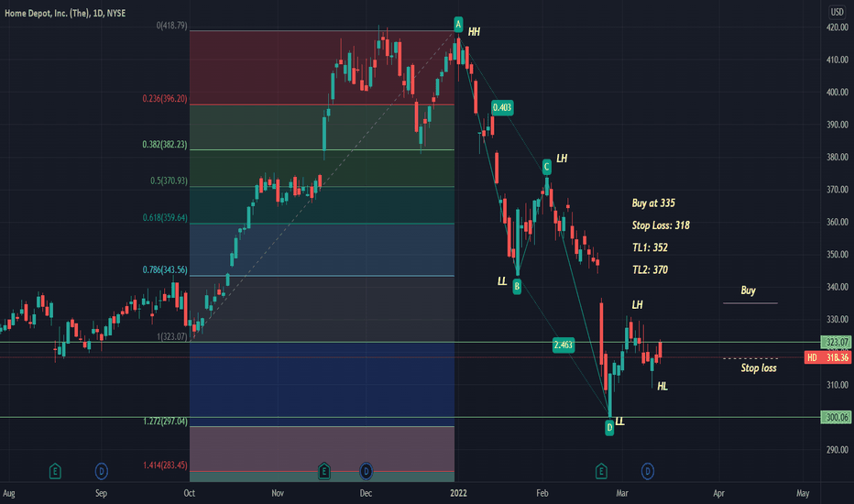
Task: Click the 2.463 ratio label
Action: pos(564,345)
